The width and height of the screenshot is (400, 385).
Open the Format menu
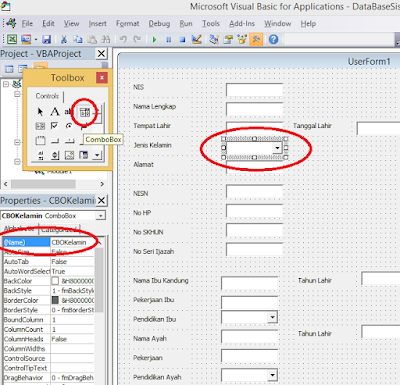pos(128,24)
